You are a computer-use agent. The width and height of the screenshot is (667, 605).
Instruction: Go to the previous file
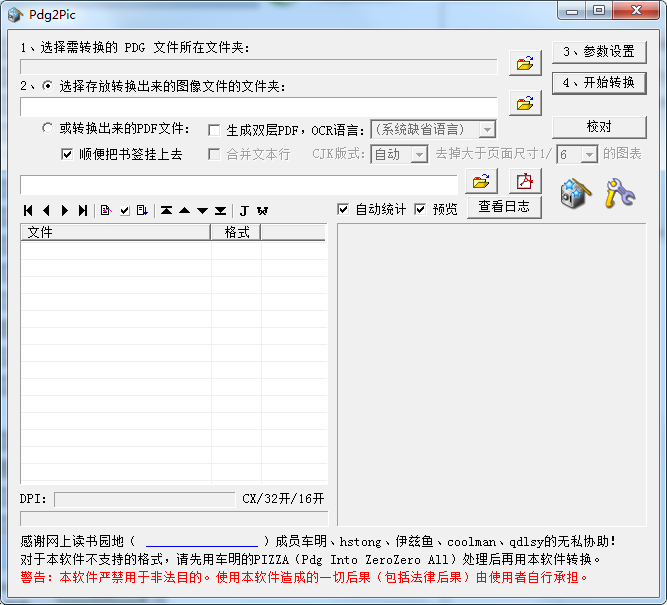(x=46, y=211)
